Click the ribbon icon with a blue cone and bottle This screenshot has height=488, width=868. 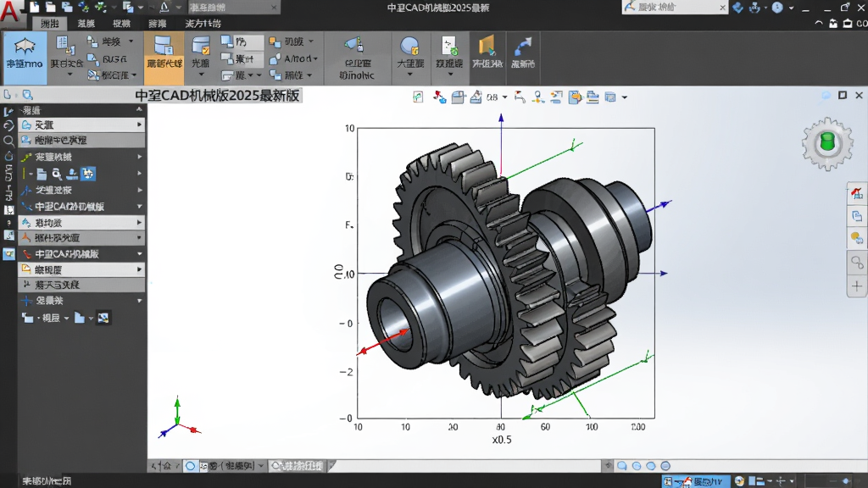[x=355, y=45]
